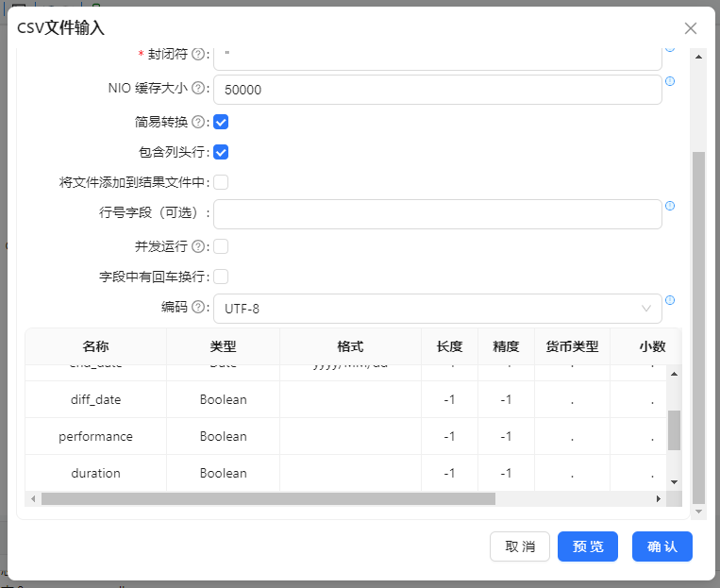
Task: Click help icon next to 封闭符
Action: coord(198,54)
